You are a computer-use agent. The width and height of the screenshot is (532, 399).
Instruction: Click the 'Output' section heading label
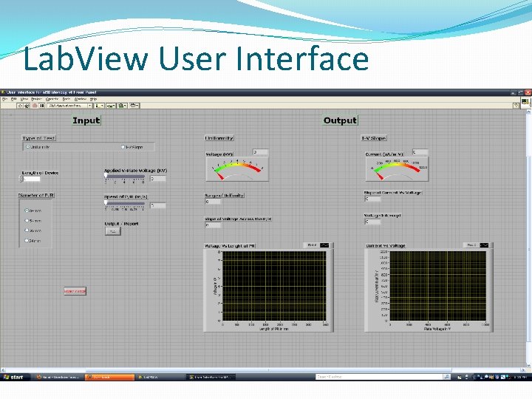(340, 120)
